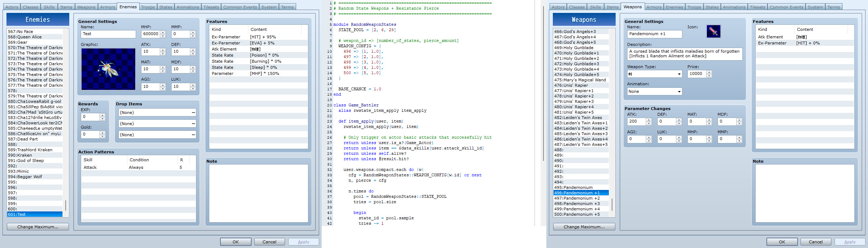Adjust the enemy MMP spinner arrows
The image size is (868, 248).
193,34
